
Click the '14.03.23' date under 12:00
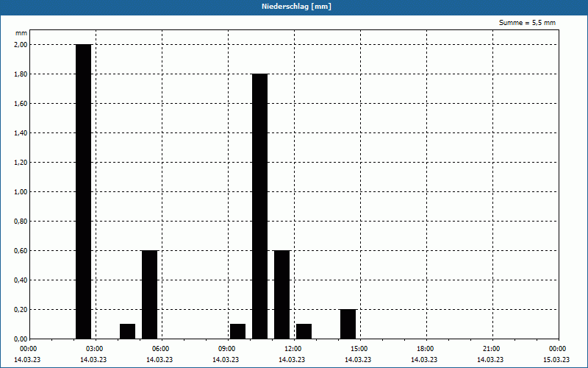tap(292, 360)
